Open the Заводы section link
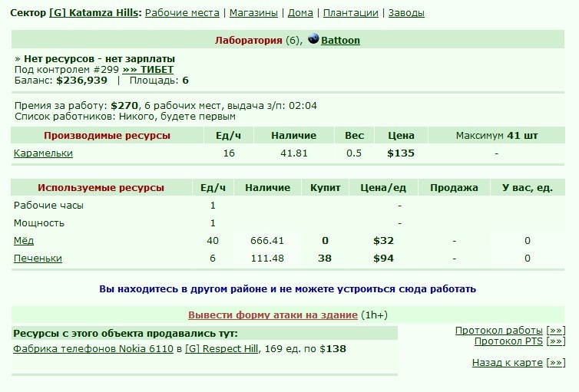 (x=406, y=13)
